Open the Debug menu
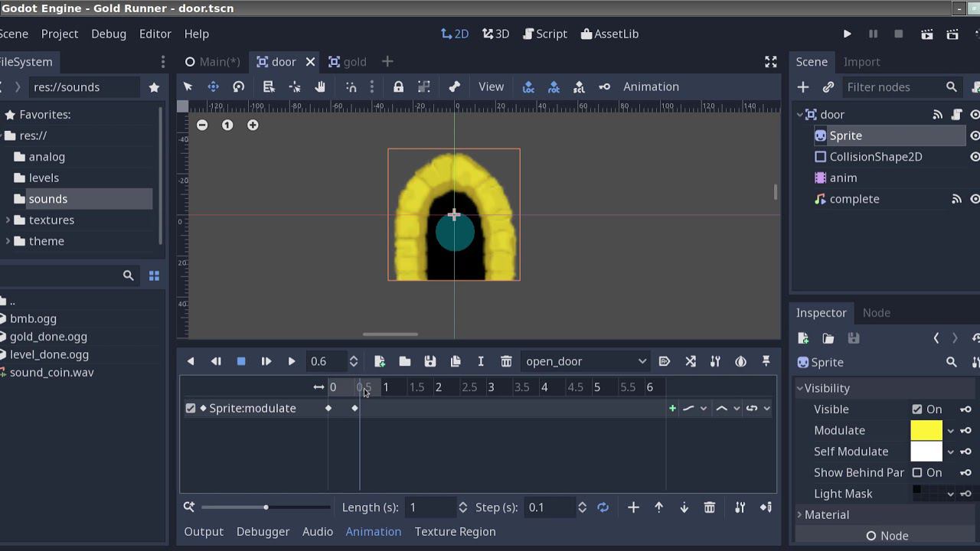 point(109,34)
